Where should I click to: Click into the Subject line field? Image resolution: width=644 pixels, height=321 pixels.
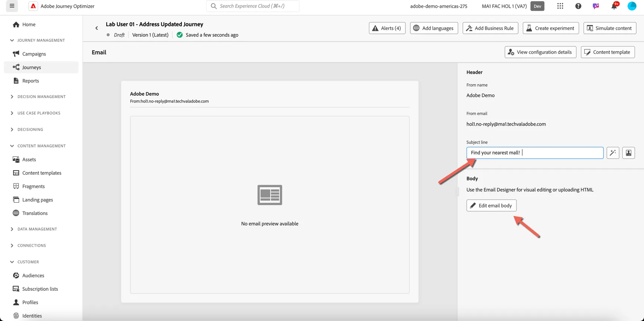point(535,153)
